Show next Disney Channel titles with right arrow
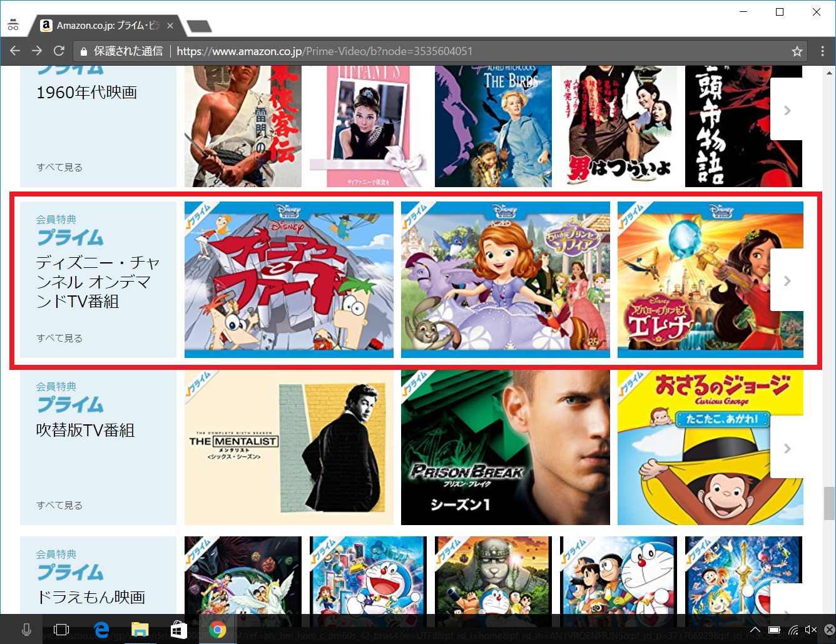The width and height of the screenshot is (836, 644). tap(787, 280)
